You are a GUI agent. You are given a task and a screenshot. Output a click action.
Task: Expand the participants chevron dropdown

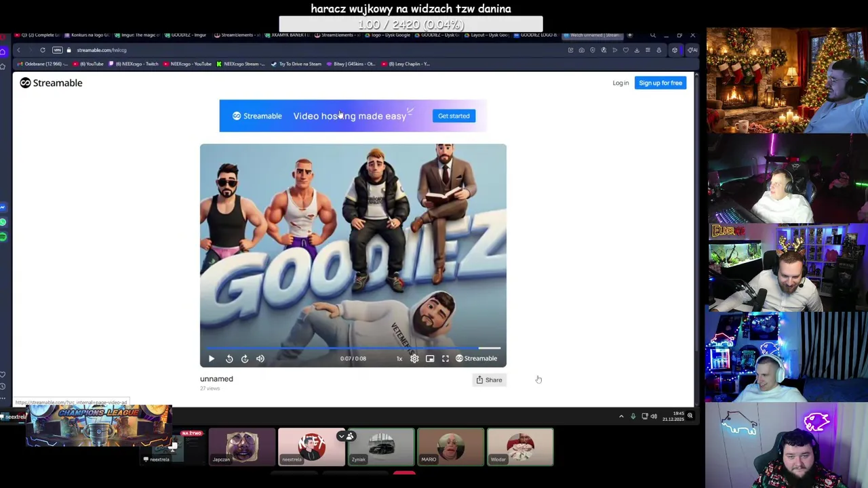tap(342, 436)
